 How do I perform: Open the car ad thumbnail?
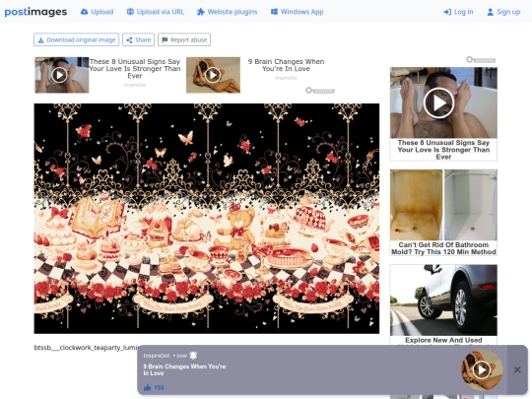click(443, 300)
